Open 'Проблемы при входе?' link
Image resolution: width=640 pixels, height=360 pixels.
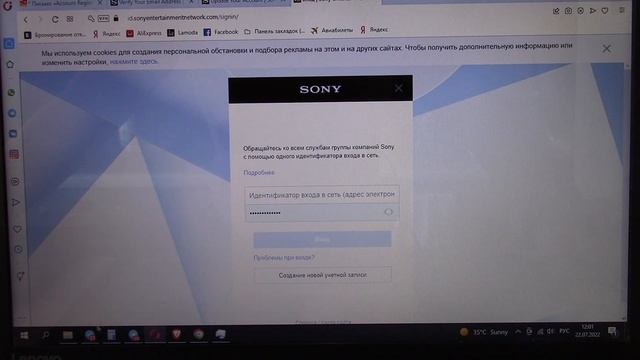point(284,258)
